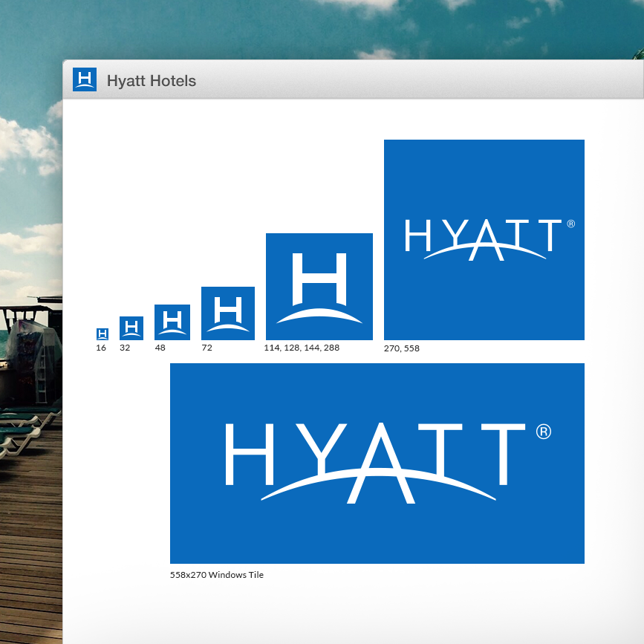Open the 114, 128, 144, 288 size icon
The image size is (644, 644).
[x=319, y=286]
